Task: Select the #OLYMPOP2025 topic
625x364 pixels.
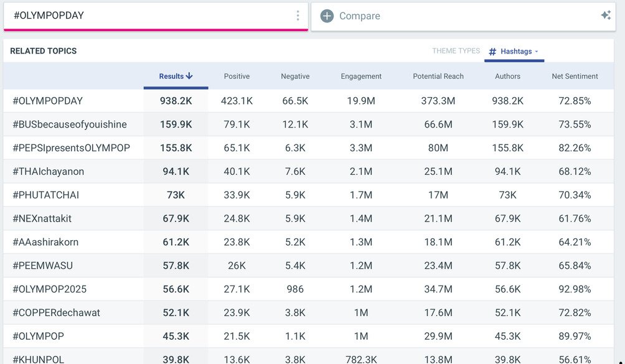Action: (49, 289)
